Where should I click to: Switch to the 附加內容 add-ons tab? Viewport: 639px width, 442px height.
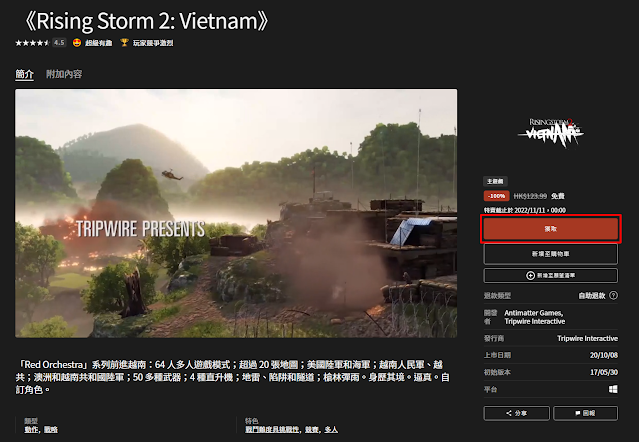64,74
